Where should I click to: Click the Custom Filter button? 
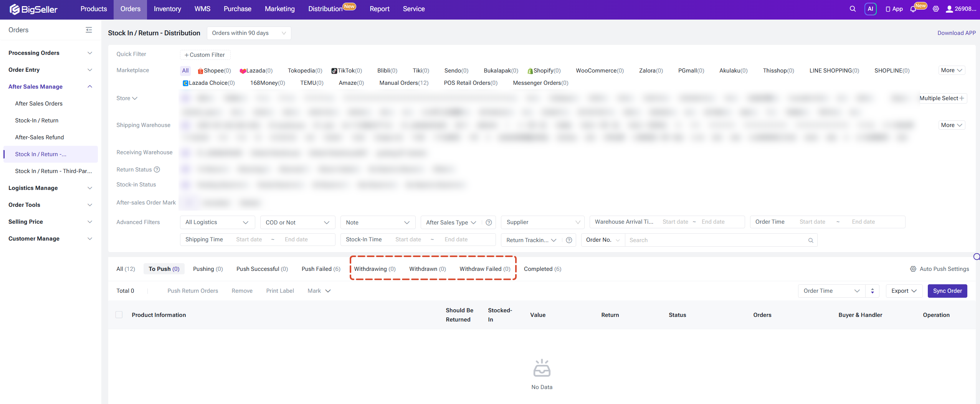point(205,55)
